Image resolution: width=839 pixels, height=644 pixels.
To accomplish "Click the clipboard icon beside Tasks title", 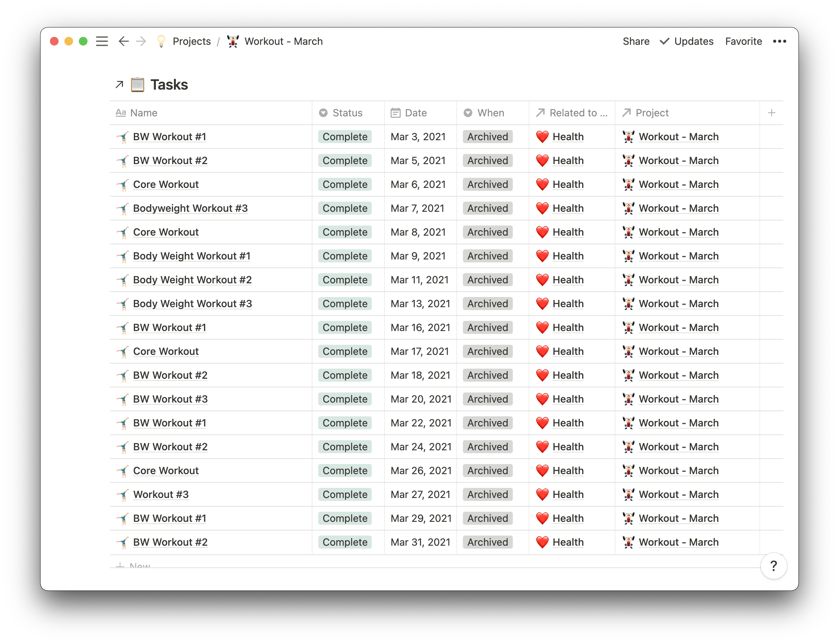I will (x=137, y=85).
